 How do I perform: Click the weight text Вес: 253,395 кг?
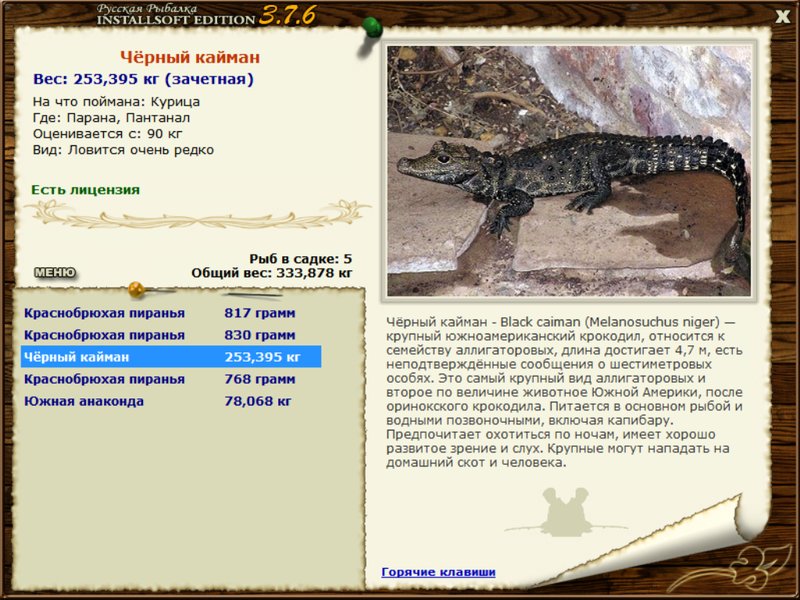(x=143, y=79)
